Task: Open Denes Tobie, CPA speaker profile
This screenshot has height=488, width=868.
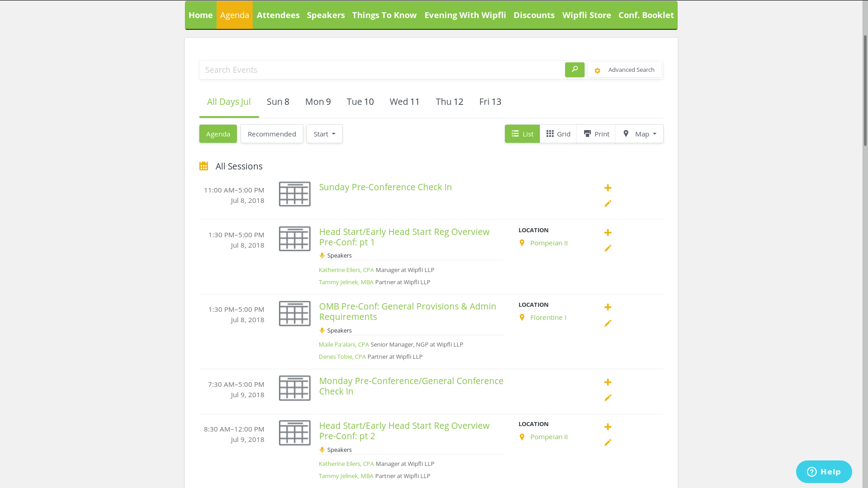Action: click(342, 357)
